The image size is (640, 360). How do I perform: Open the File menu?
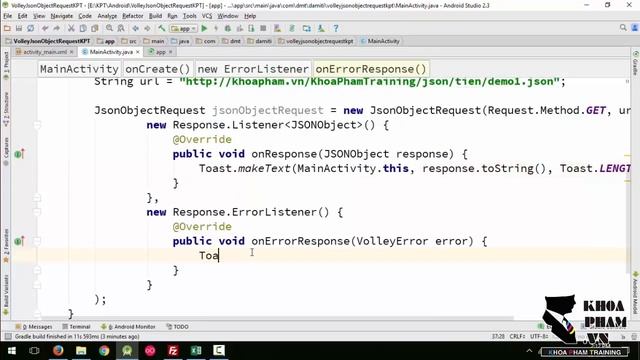[8, 16]
